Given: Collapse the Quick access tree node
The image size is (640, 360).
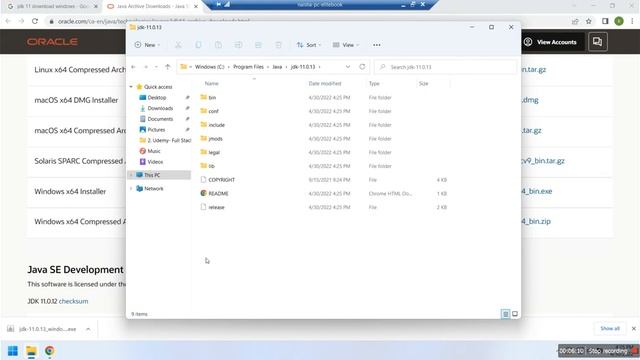Looking at the screenshot, I should coord(131,87).
